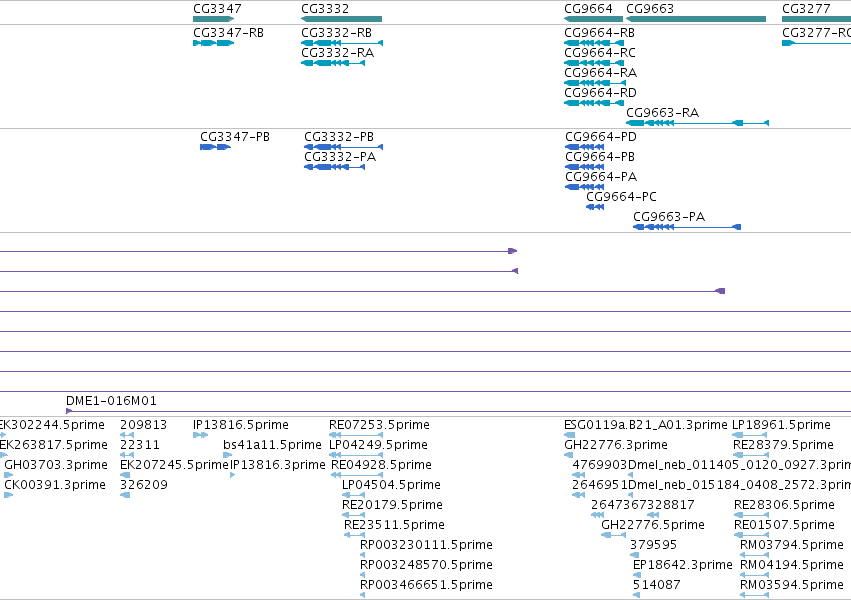Click the CG3332-RA transcript glyph
Screen dimensions: 851x600
[333, 63]
